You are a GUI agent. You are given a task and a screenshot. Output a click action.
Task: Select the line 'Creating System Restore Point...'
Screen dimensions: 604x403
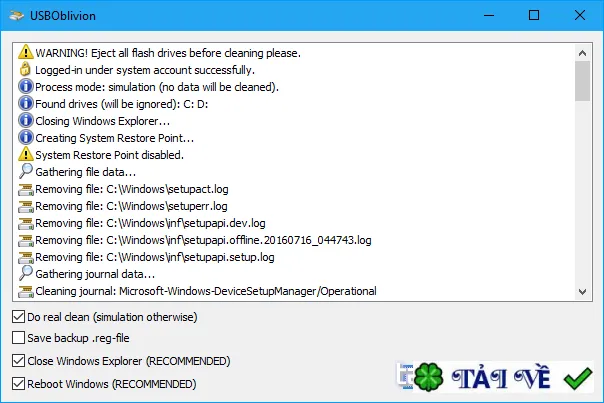coord(114,138)
